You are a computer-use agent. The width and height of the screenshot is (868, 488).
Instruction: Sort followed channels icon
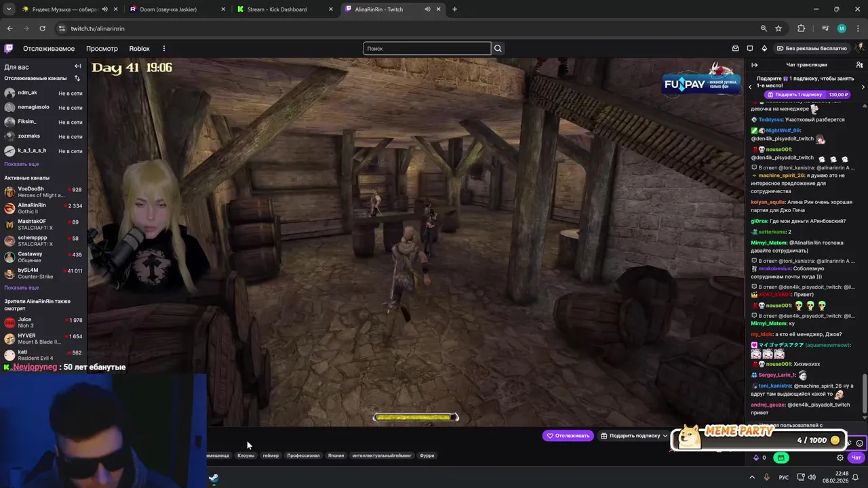[77, 78]
